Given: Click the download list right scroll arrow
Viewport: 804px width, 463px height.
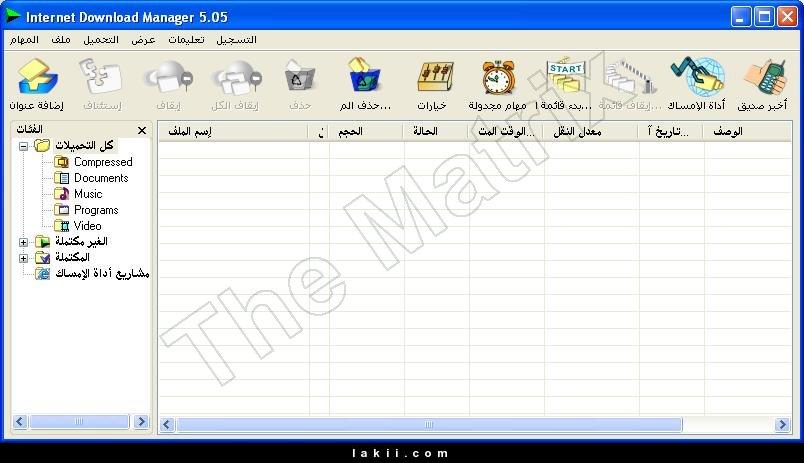Looking at the screenshot, I should pos(782,425).
